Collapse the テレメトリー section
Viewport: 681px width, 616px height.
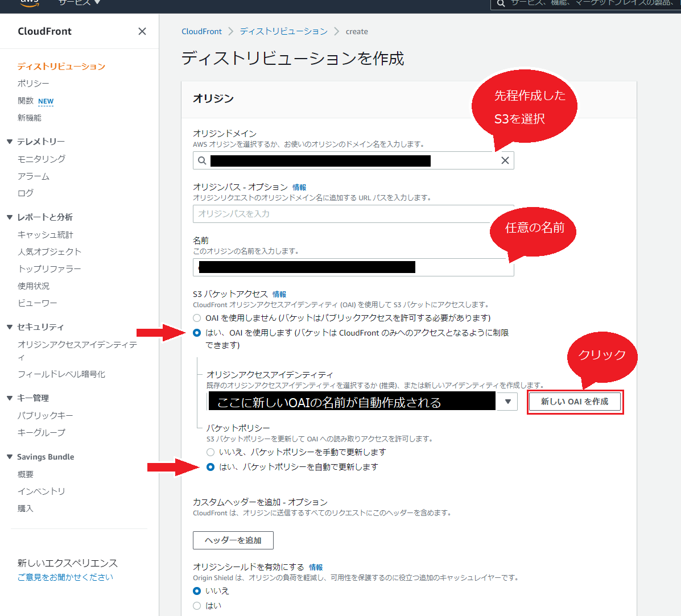10,142
